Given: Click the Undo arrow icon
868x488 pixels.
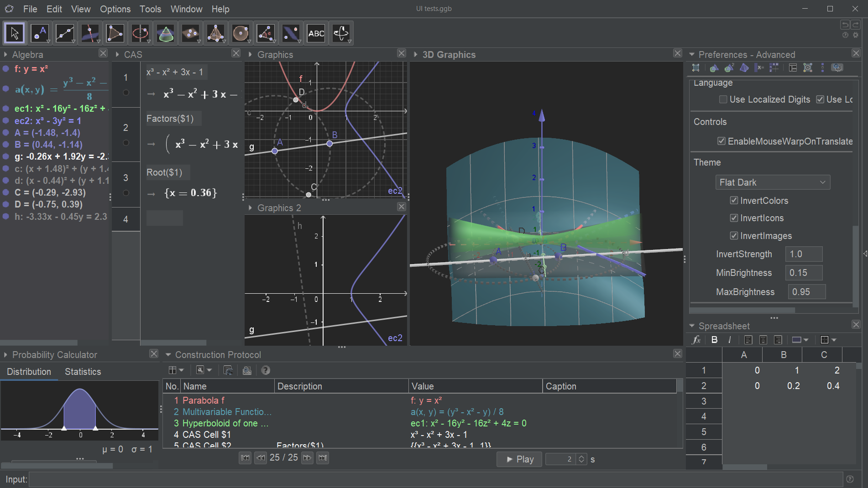Looking at the screenshot, I should pyautogui.click(x=845, y=25).
